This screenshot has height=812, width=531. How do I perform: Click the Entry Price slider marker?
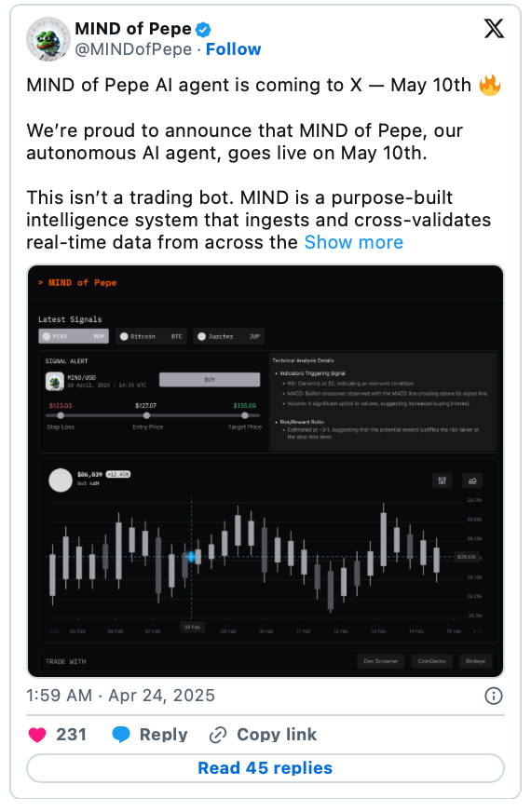point(146,415)
